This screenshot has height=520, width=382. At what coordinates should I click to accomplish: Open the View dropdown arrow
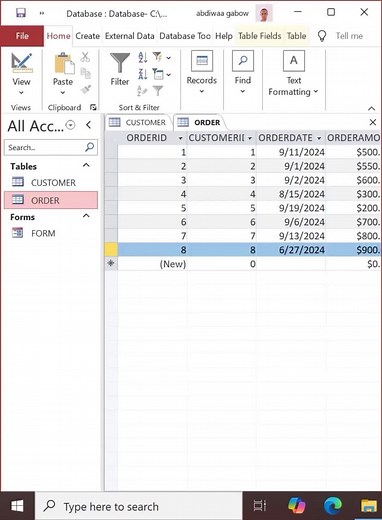click(21, 93)
